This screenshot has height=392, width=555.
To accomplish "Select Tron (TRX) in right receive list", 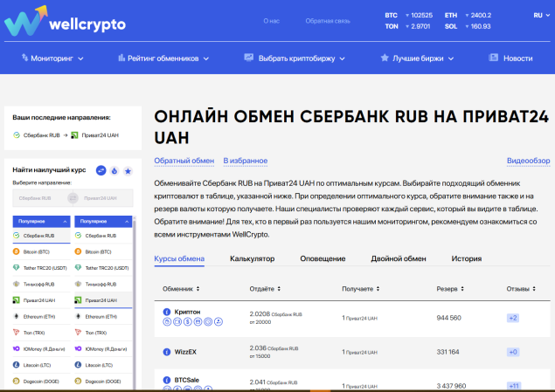I will coord(103,333).
